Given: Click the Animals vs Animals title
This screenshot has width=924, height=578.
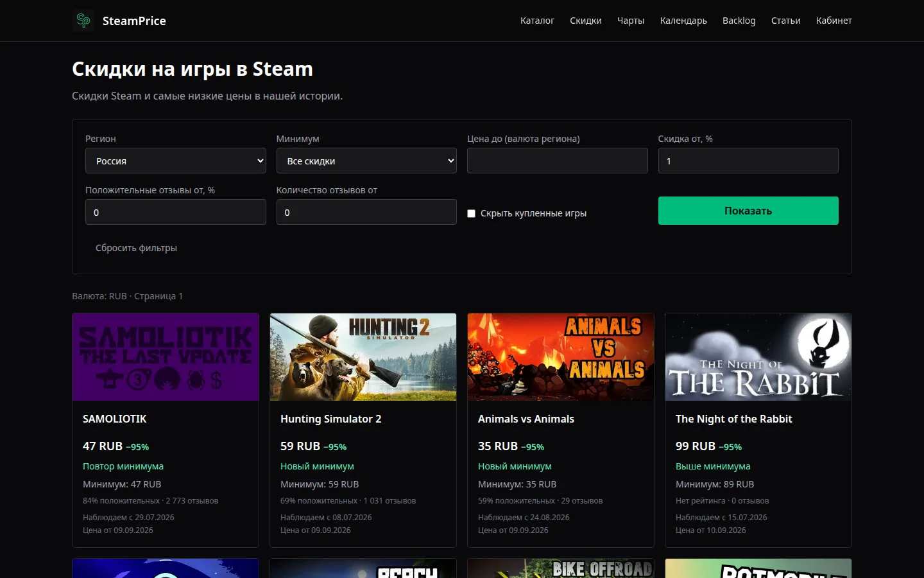Looking at the screenshot, I should pyautogui.click(x=526, y=419).
